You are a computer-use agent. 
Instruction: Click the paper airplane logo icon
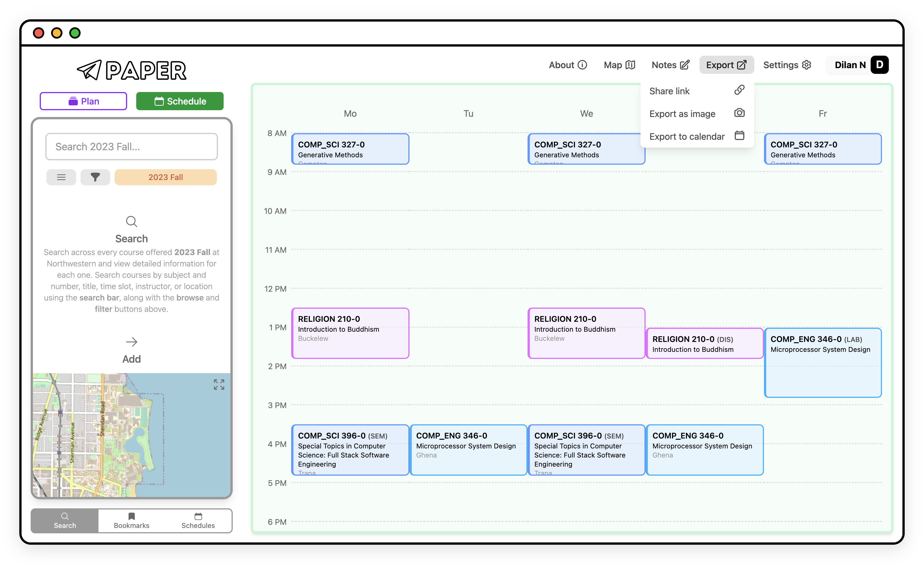tap(89, 70)
